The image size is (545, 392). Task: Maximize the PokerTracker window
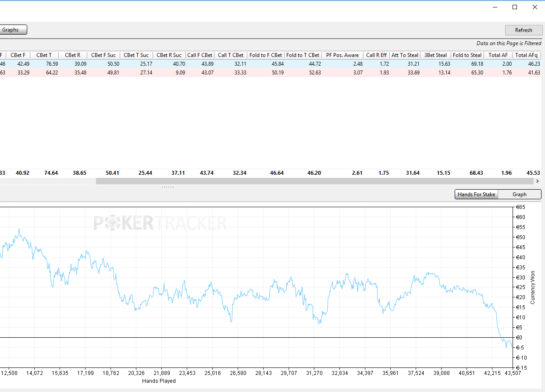[x=515, y=7]
